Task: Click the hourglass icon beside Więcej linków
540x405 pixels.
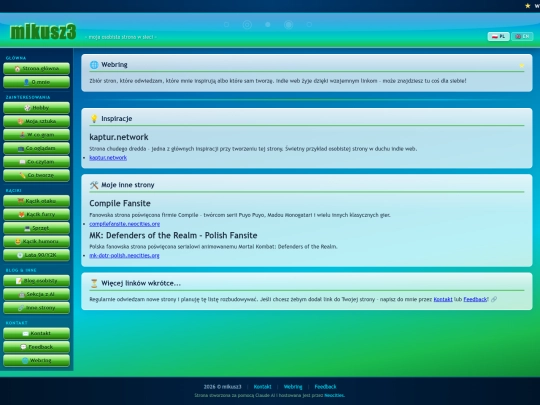Action: 94,283
